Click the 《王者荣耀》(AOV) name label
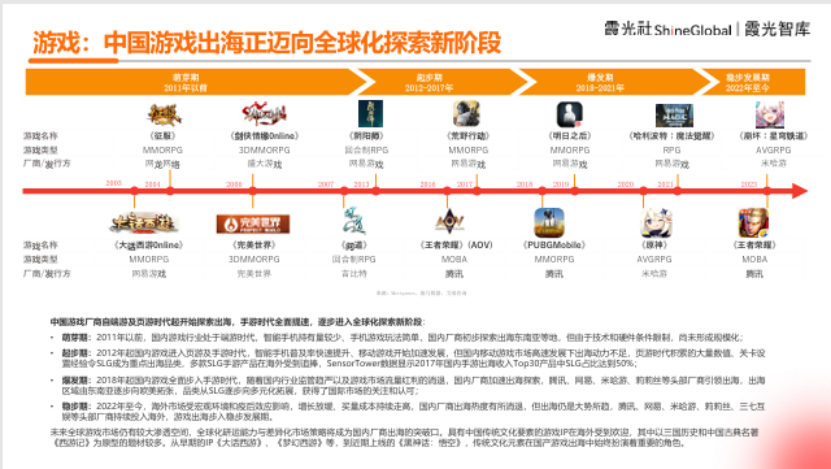The height and width of the screenshot is (469, 831). (455, 245)
